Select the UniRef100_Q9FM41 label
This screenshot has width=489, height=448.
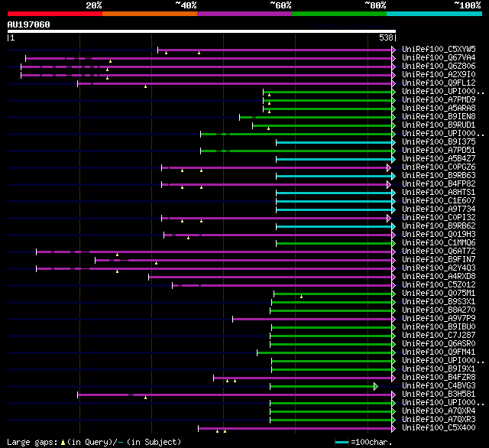pyautogui.click(x=439, y=352)
